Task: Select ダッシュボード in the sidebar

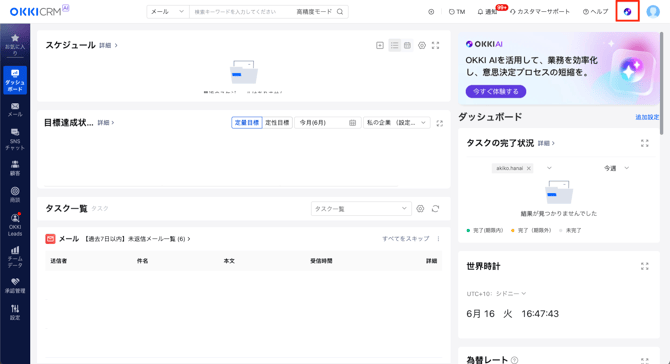Action: click(x=15, y=80)
